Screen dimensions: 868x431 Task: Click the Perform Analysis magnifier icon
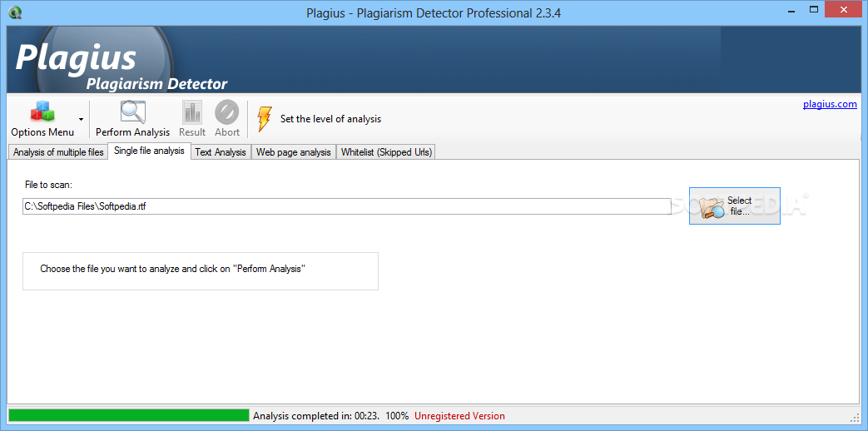pos(133,111)
